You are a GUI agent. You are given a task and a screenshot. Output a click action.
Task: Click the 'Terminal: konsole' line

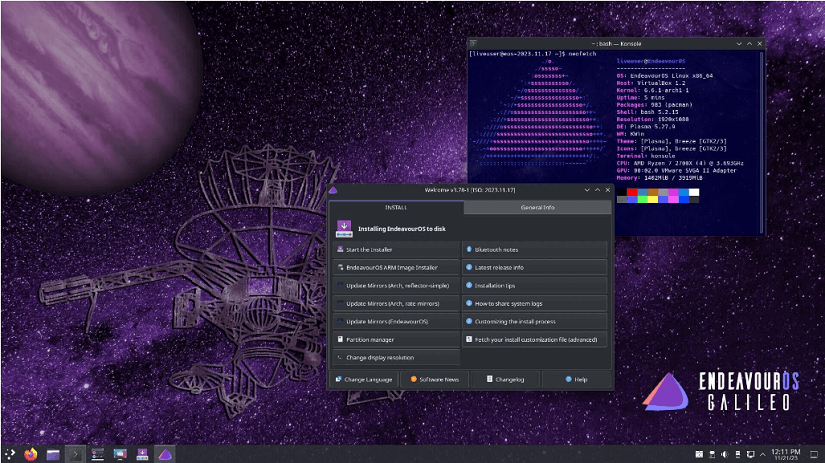coord(646,156)
